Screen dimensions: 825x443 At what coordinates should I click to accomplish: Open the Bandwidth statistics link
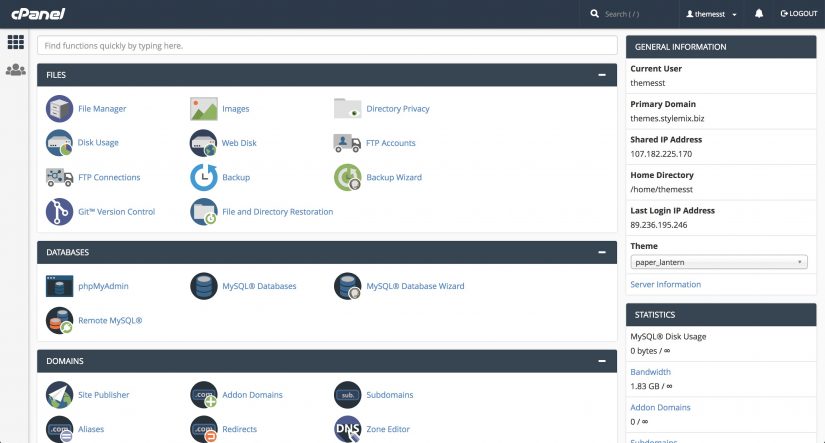(650, 372)
